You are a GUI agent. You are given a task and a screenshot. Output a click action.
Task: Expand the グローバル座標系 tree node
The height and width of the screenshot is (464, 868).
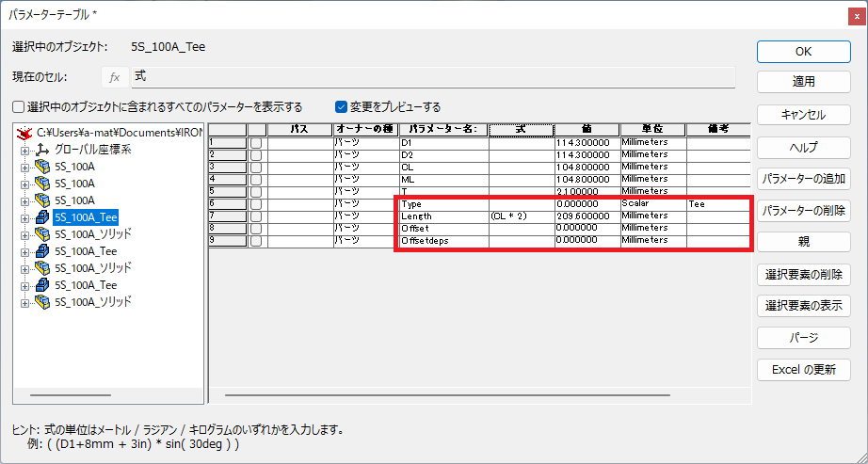pyautogui.click(x=24, y=150)
